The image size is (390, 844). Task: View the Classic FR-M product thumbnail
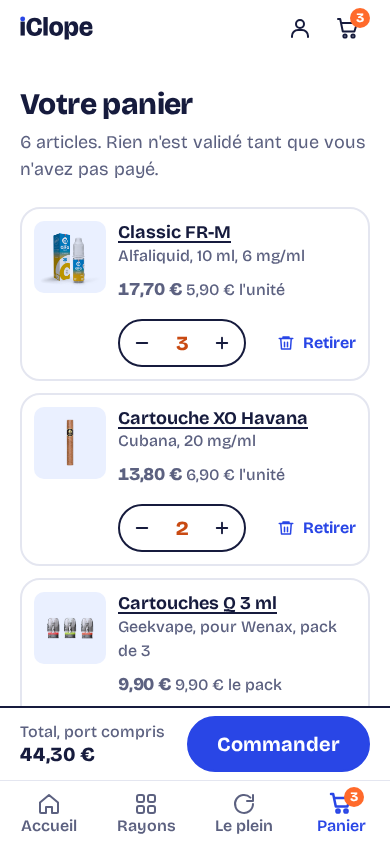[70, 257]
